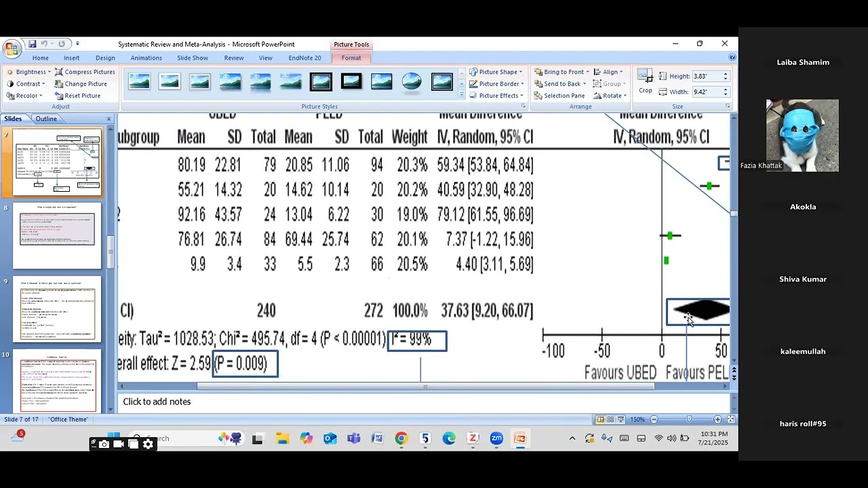
Task: Open Picture Effects dropdown
Action: point(496,96)
